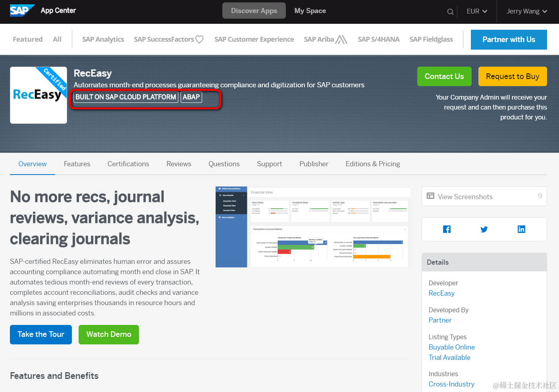
Task: Open the Financial View dashboard screenshot
Action: click(313, 227)
